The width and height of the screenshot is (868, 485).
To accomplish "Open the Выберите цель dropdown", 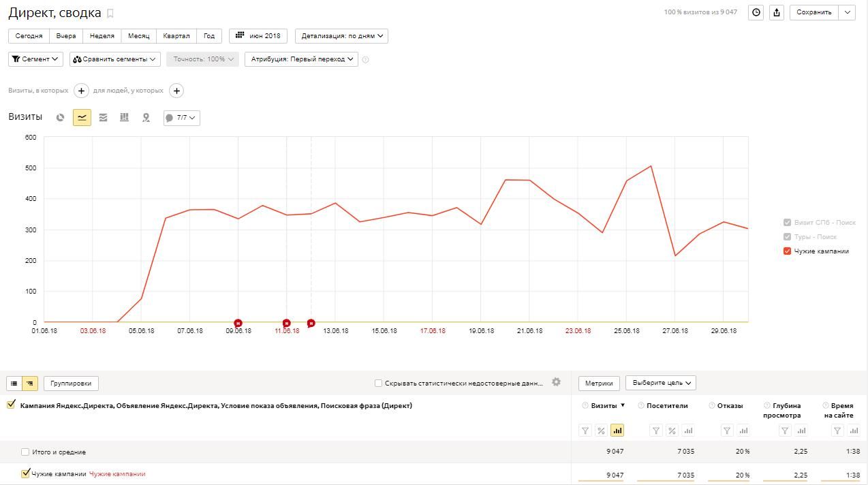I will [x=661, y=383].
